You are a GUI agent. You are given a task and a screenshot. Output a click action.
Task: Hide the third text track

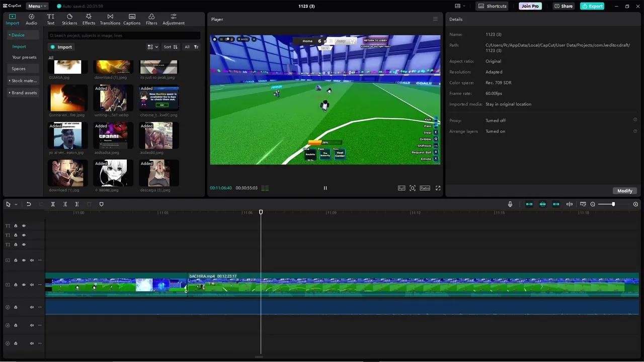(x=24, y=244)
